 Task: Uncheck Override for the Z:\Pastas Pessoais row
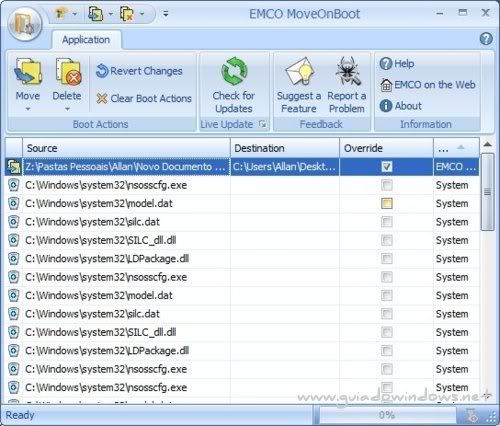click(x=387, y=166)
